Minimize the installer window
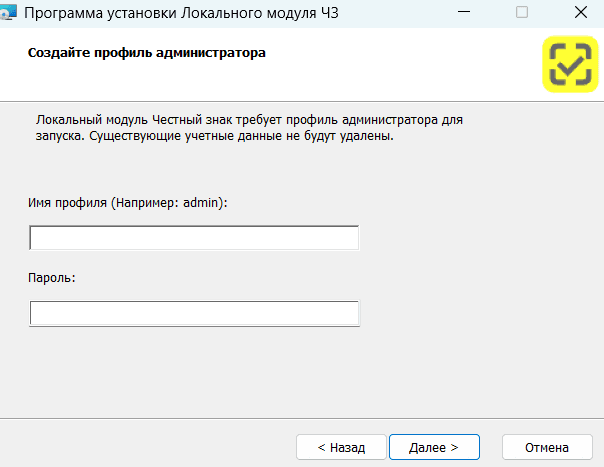 pyautogui.click(x=464, y=14)
